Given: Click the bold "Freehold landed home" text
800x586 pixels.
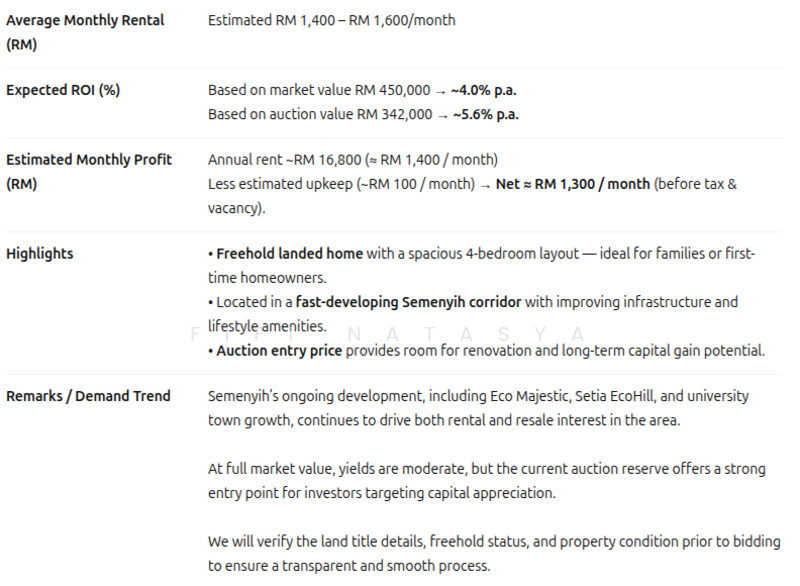Looking at the screenshot, I should click(x=289, y=254).
